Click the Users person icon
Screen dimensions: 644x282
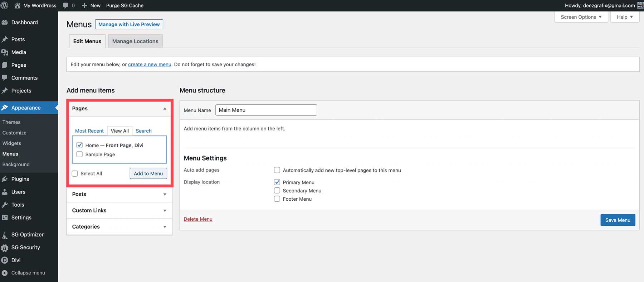pos(5,192)
